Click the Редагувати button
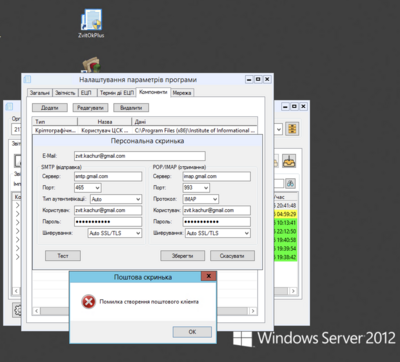 pos(90,108)
